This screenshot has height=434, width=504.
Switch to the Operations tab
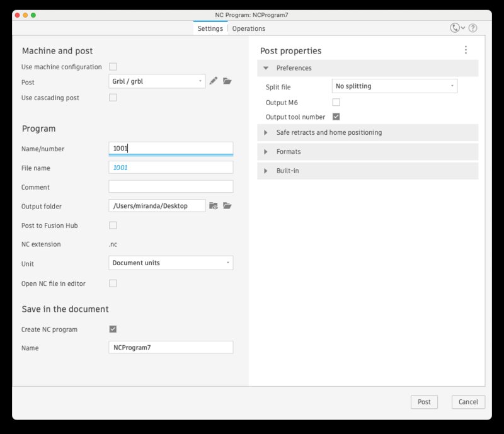pos(248,28)
